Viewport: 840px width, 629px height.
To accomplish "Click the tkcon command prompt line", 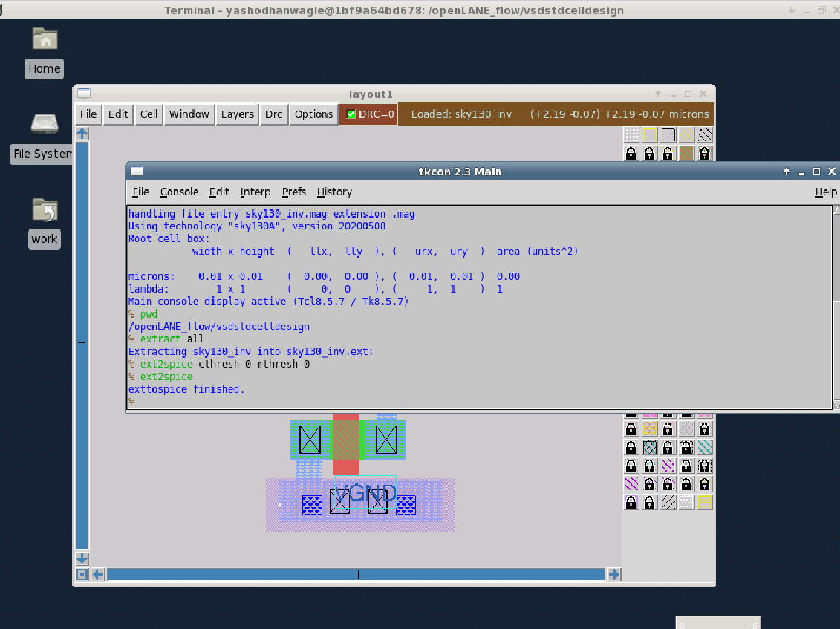I will (480, 402).
